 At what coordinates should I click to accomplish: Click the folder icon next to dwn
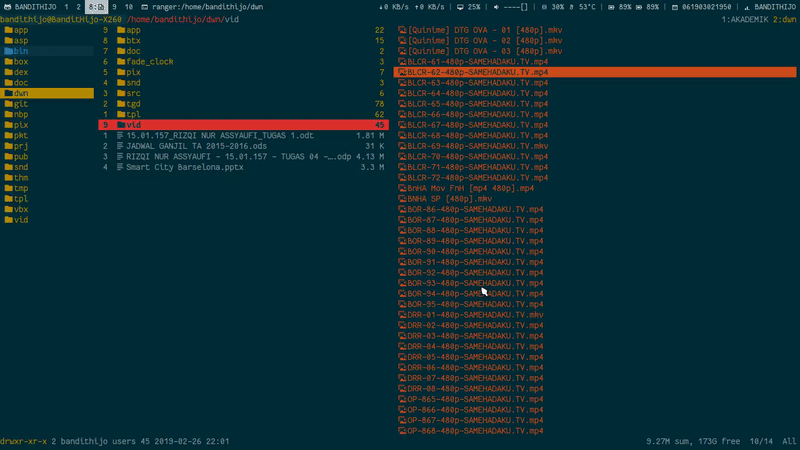[7, 93]
